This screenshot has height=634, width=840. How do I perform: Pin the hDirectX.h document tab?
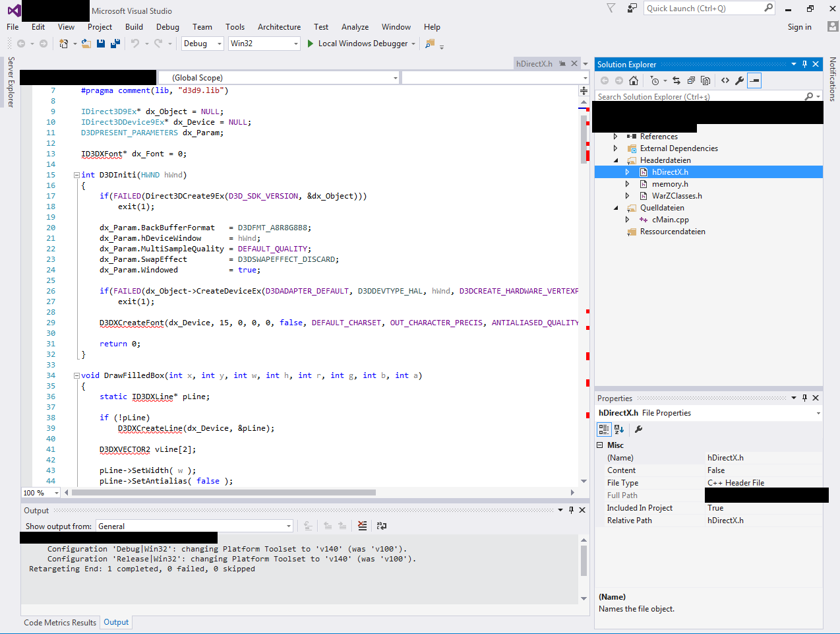tap(562, 64)
